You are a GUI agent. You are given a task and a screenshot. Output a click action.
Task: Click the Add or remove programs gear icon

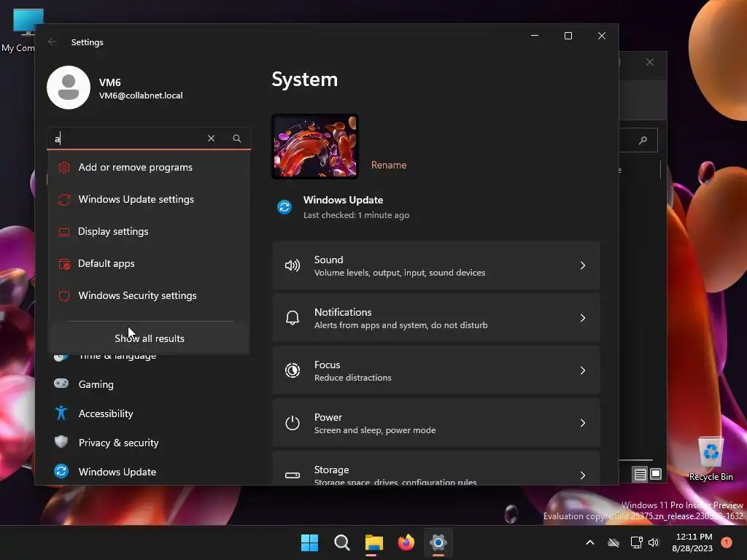pyautogui.click(x=64, y=168)
